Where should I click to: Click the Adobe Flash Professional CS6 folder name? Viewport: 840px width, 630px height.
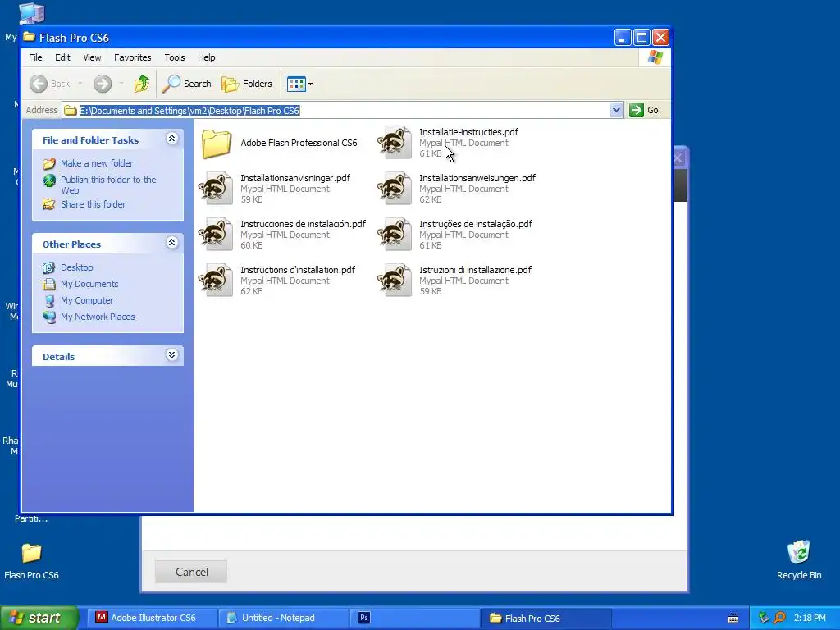coord(299,143)
